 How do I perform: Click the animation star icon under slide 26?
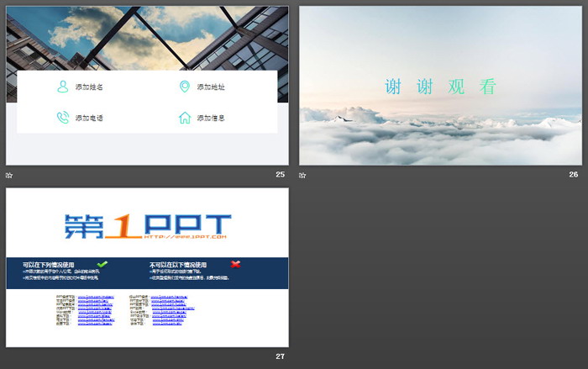302,176
